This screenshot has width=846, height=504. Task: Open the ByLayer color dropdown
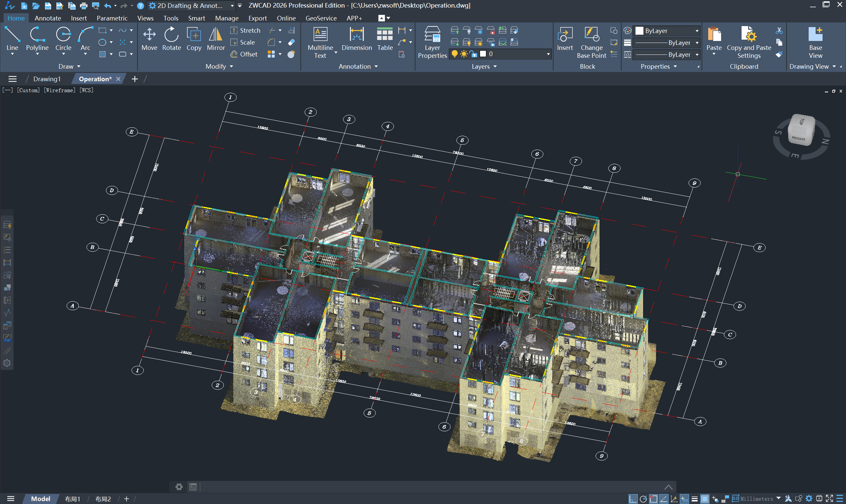tap(667, 31)
